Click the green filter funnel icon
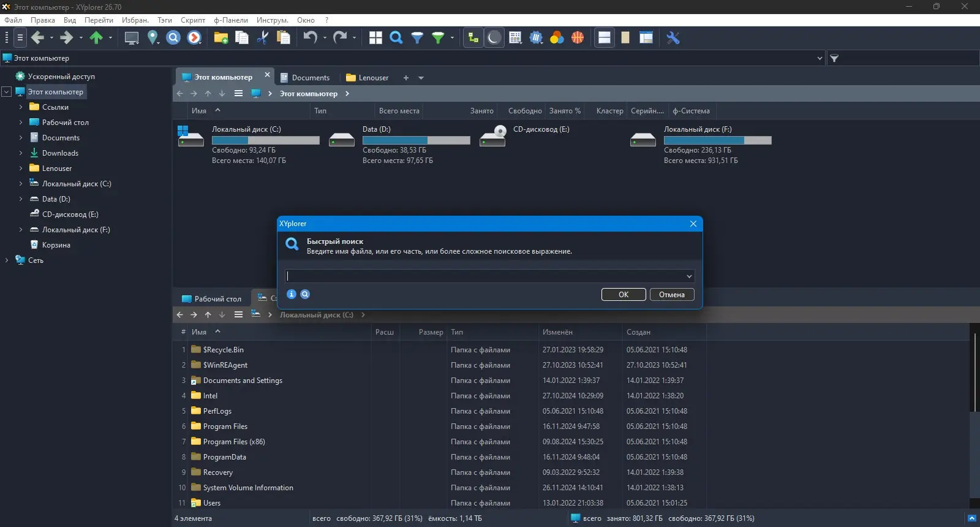 [x=438, y=38]
